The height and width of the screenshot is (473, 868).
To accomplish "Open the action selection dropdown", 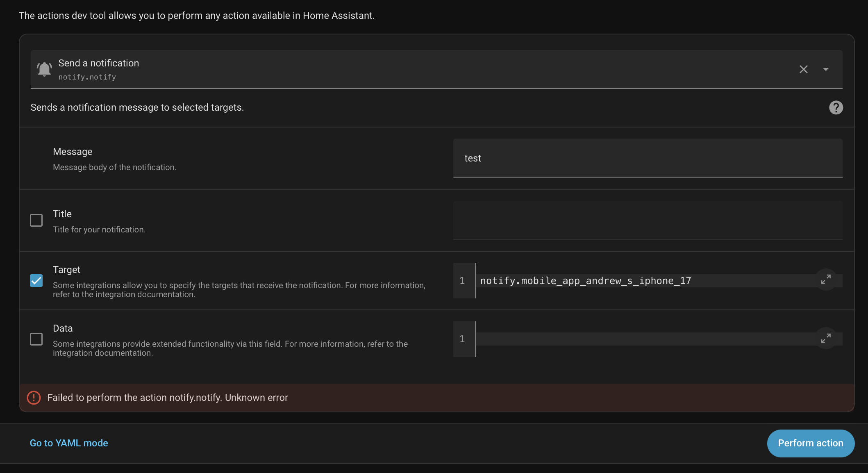I will [826, 69].
